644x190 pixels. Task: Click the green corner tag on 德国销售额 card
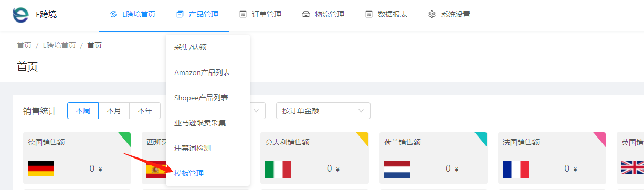124,139
